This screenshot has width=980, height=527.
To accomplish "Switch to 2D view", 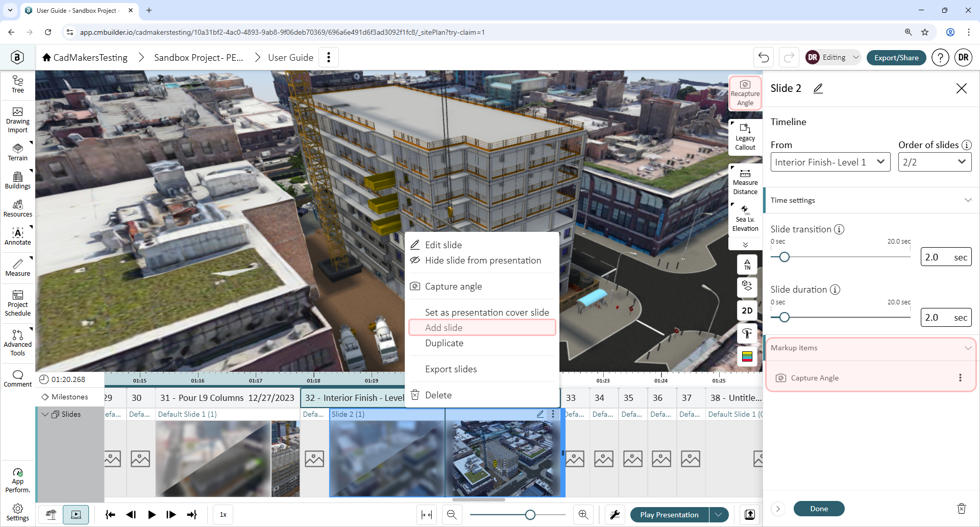I will [x=747, y=310].
